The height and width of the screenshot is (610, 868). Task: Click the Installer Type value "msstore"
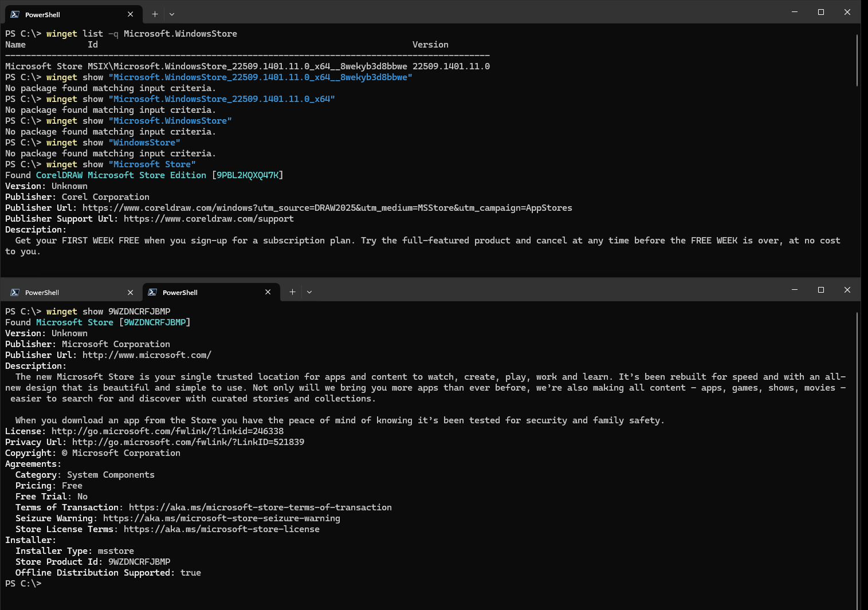click(116, 551)
